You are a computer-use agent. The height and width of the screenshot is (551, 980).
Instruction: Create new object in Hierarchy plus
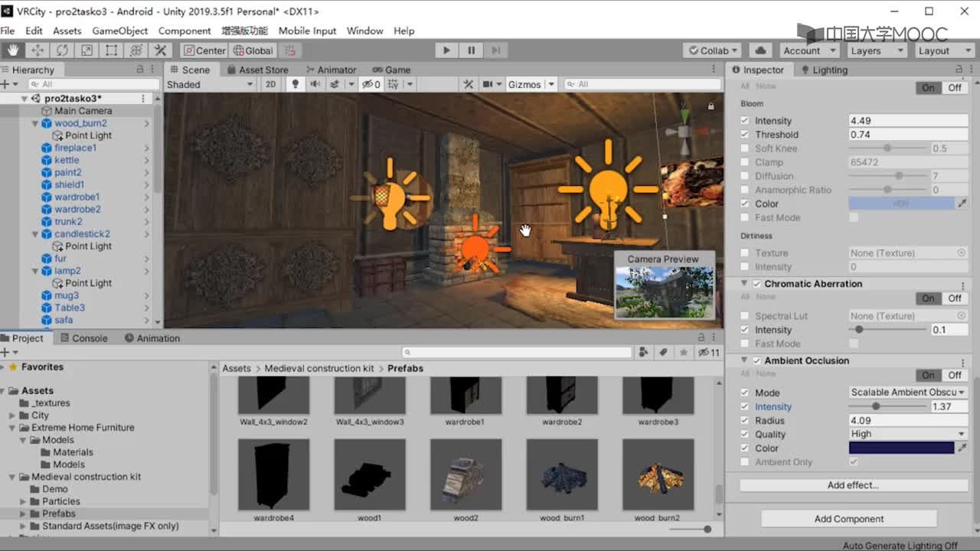(x=5, y=84)
